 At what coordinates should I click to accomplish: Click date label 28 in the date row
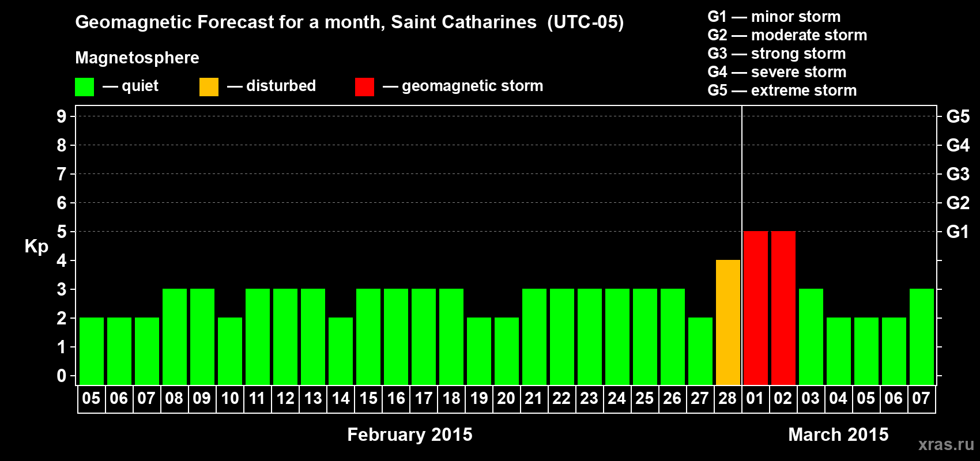pyautogui.click(x=728, y=398)
